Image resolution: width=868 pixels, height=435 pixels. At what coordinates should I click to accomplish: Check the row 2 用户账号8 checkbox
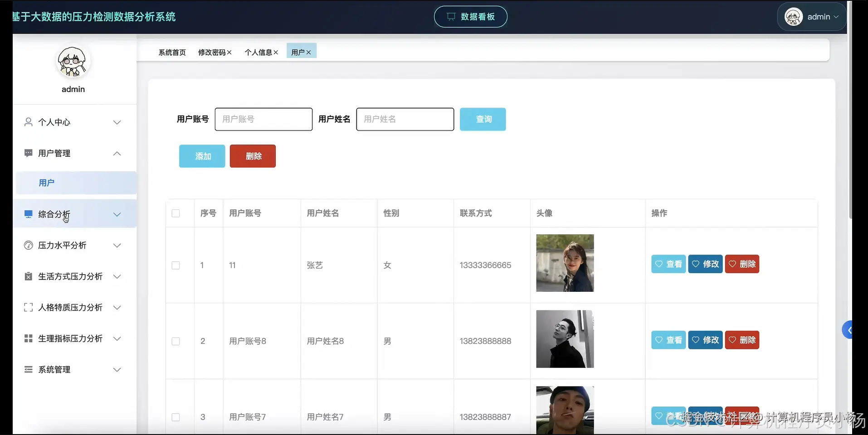pos(176,341)
